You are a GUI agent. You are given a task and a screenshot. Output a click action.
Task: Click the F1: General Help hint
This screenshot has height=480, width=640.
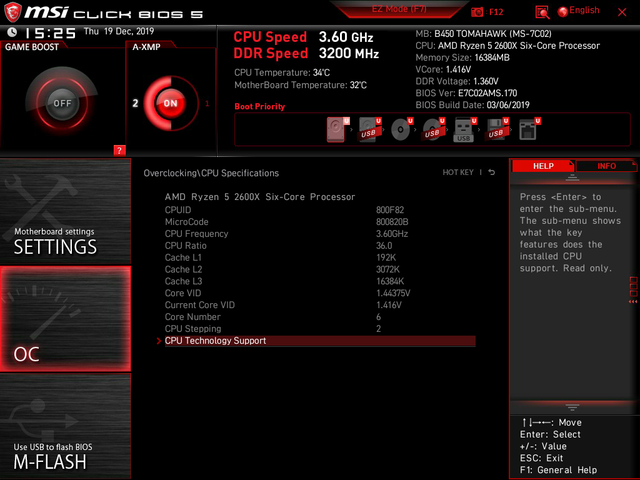pyautogui.click(x=558, y=470)
